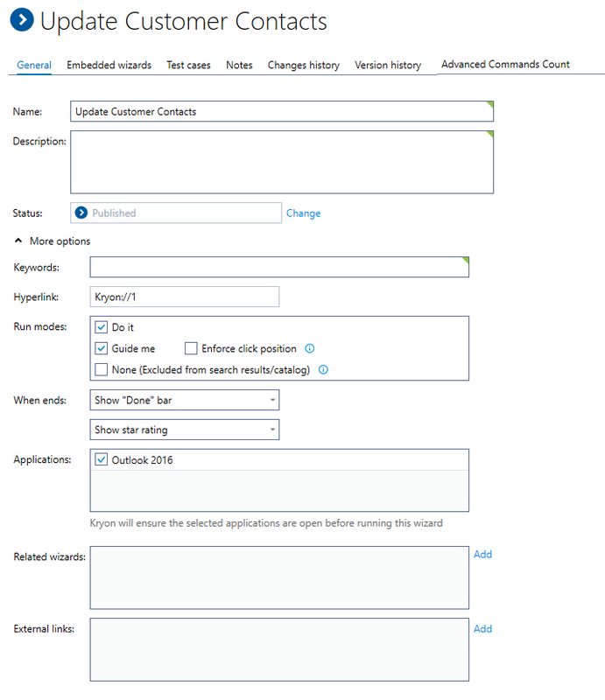The image size is (605, 700).
Task: Enable Enforce click position checkbox
Action: pos(191,348)
